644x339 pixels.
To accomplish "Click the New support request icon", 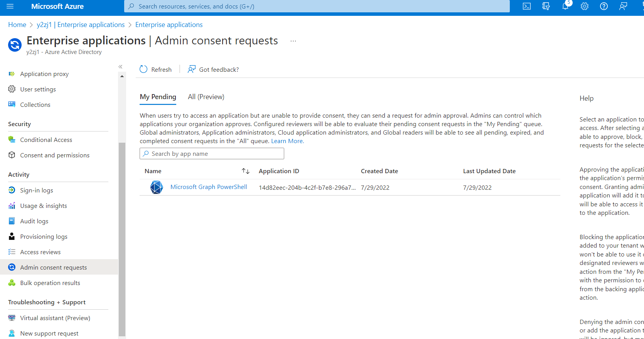I will [12, 333].
